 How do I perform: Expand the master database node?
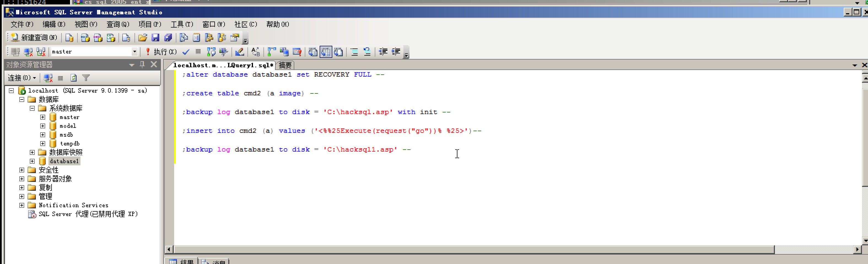(42, 117)
